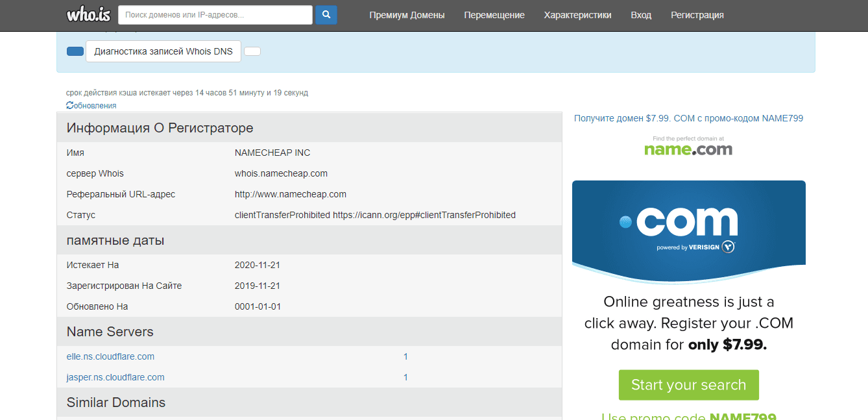The height and width of the screenshot is (420, 868).
Task: Go to the Характеристики page
Action: pyautogui.click(x=577, y=15)
